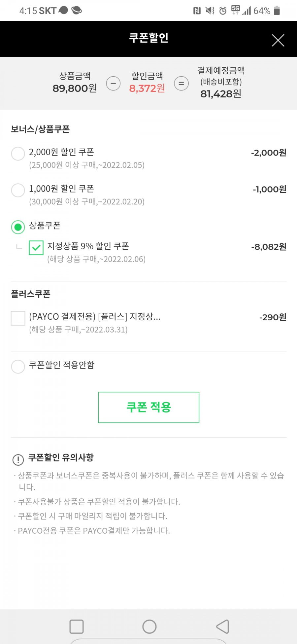The image size is (297, 644).
Task: Select the 1,000원 할인 쿠폰 radio button
Action: click(x=18, y=190)
